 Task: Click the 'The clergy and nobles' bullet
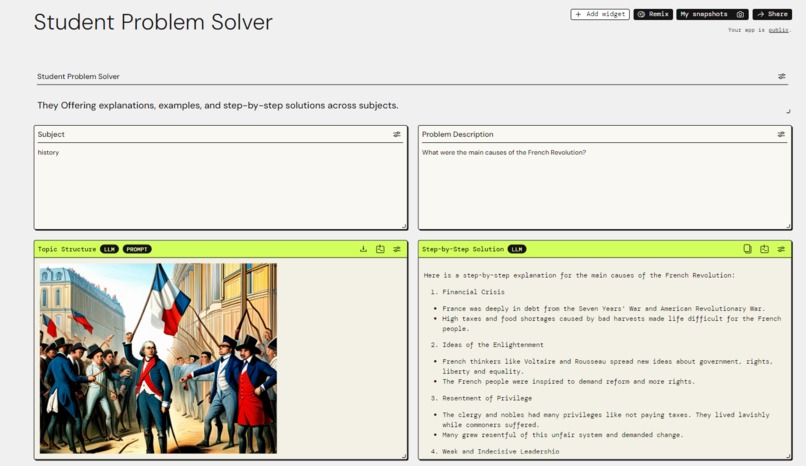tap(606, 420)
